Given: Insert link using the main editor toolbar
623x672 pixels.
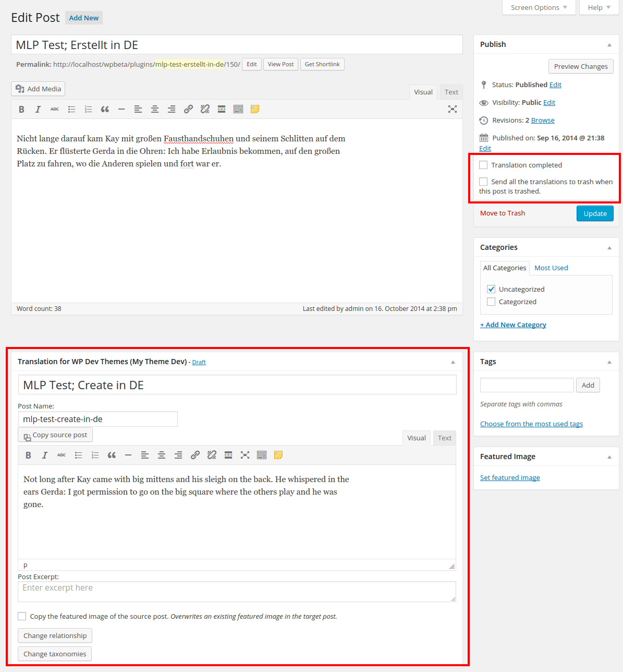Looking at the screenshot, I should click(x=188, y=109).
